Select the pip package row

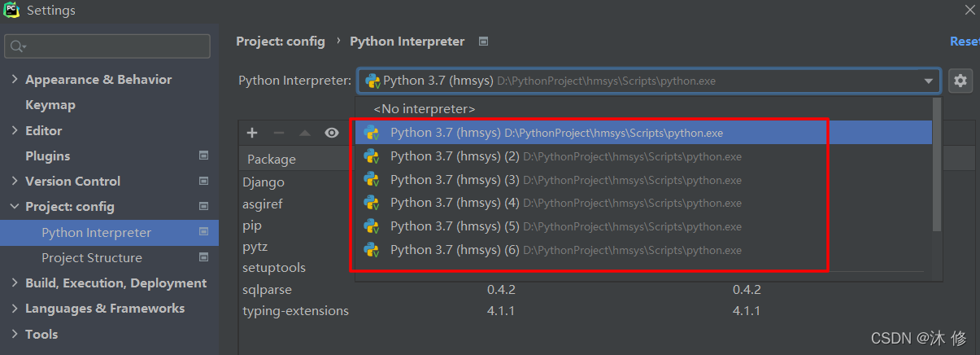[x=252, y=225]
